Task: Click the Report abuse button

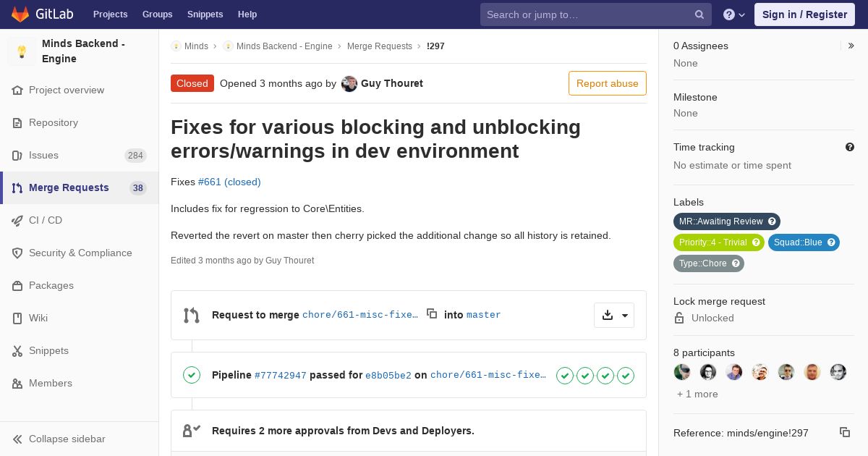Action: pyautogui.click(x=608, y=83)
